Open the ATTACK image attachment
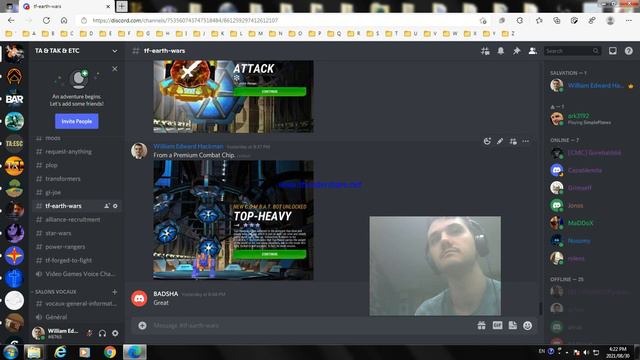 [233, 96]
